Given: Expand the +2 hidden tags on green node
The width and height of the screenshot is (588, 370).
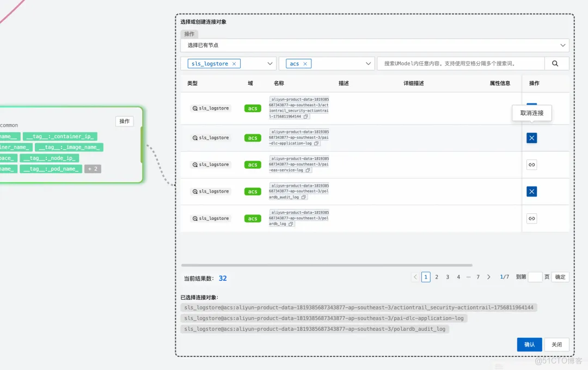Looking at the screenshot, I should [x=93, y=169].
